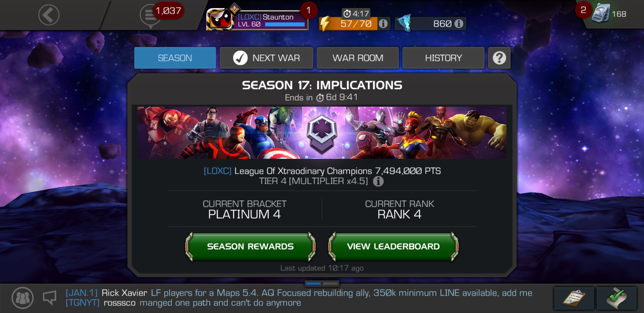Click View Leaderboard button

point(393,247)
